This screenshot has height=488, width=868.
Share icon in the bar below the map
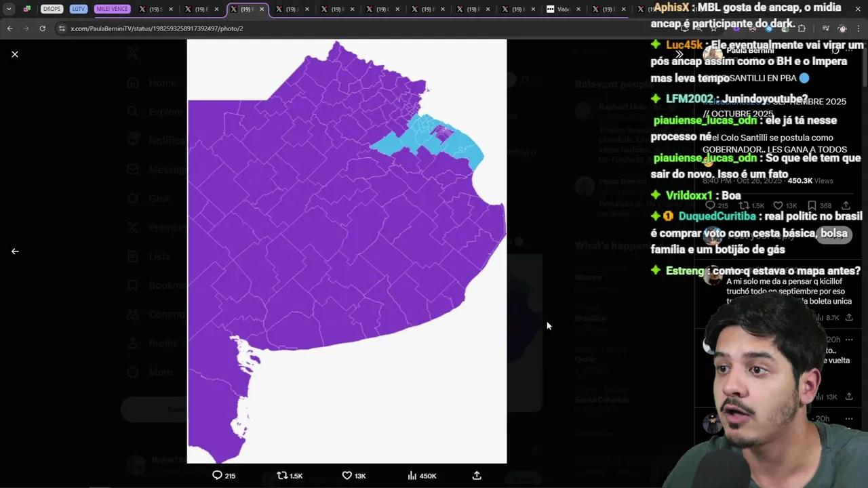tap(477, 476)
